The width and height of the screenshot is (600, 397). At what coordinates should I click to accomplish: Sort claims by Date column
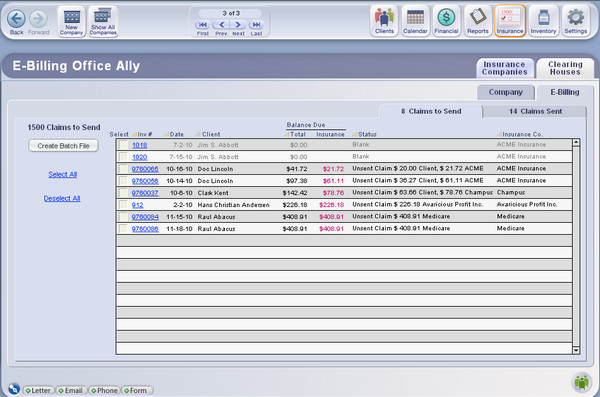(x=174, y=134)
